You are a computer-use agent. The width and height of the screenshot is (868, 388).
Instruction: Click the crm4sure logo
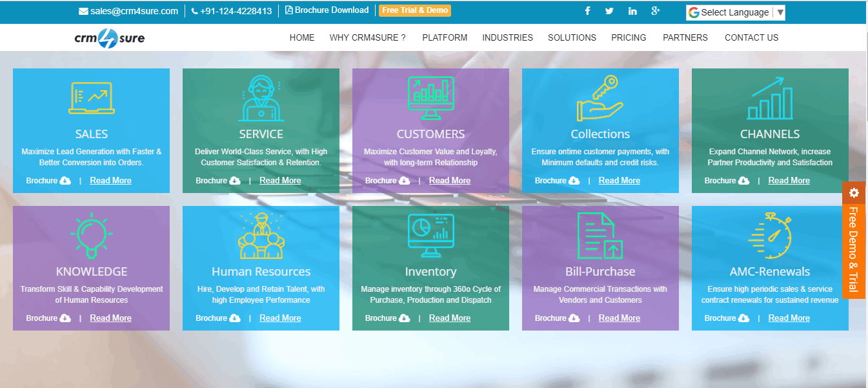coord(110,39)
